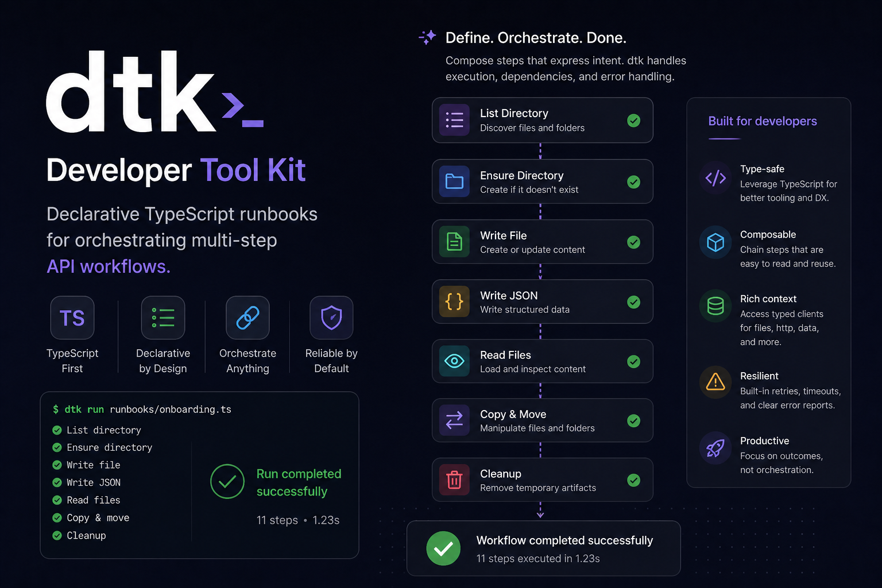This screenshot has height=588, width=882.
Task: Click the List Directory step list icon
Action: point(454,120)
